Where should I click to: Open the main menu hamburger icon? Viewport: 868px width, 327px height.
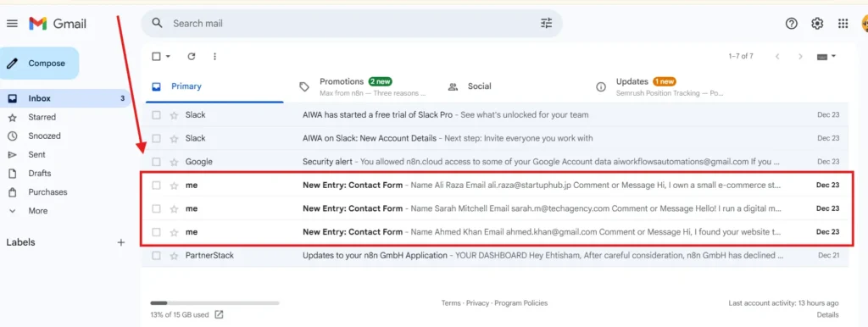(12, 23)
